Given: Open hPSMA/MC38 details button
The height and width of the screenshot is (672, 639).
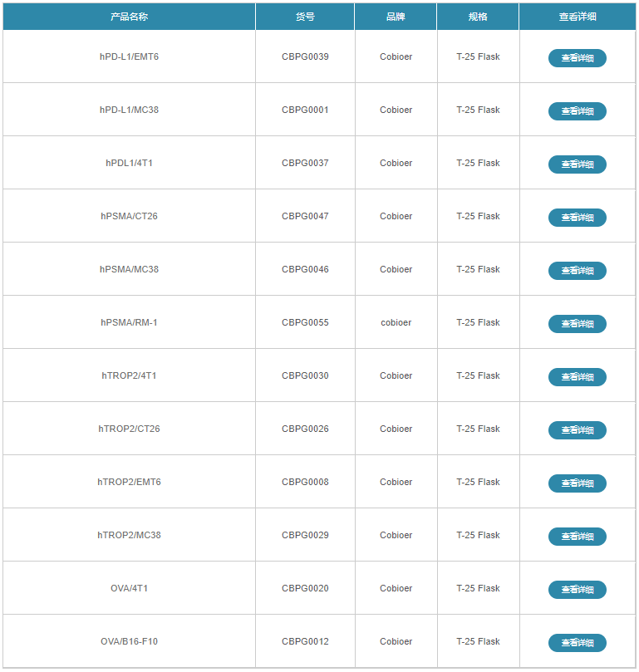Looking at the screenshot, I should point(577,271).
